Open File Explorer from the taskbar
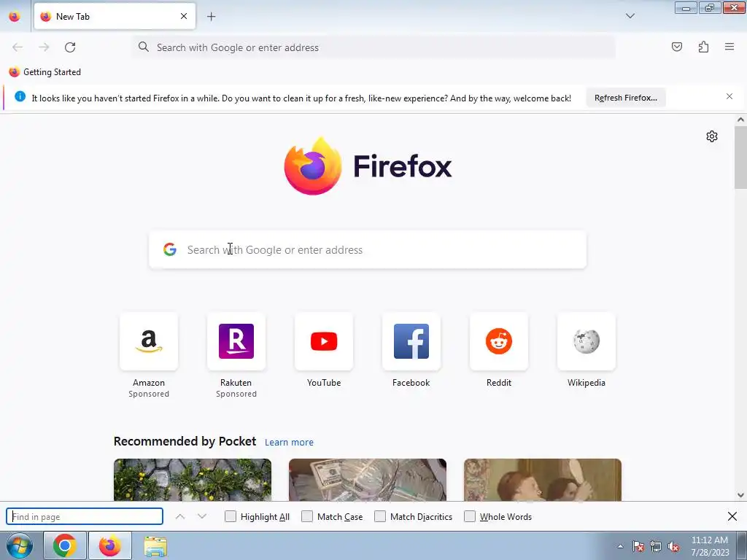Viewport: 747px width, 560px height. click(x=156, y=546)
